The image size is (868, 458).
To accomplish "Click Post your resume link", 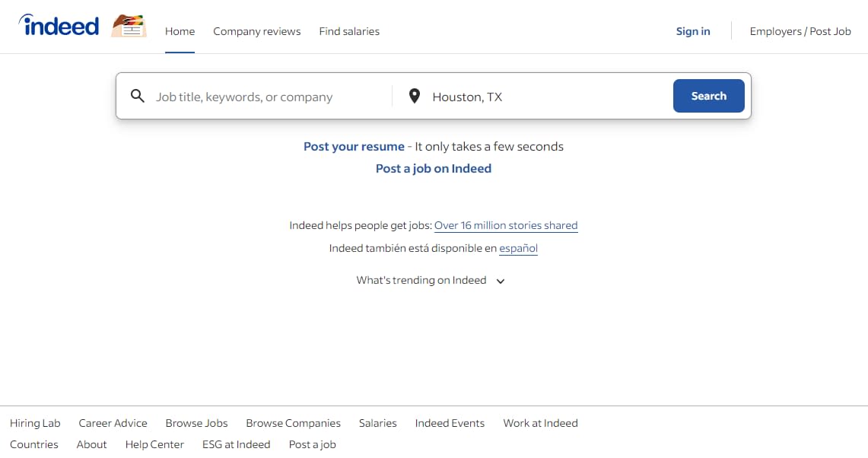I will click(x=354, y=146).
